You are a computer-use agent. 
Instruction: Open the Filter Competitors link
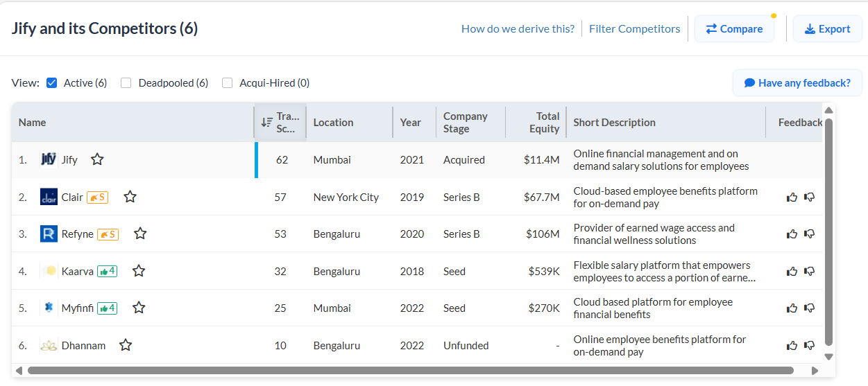634,28
